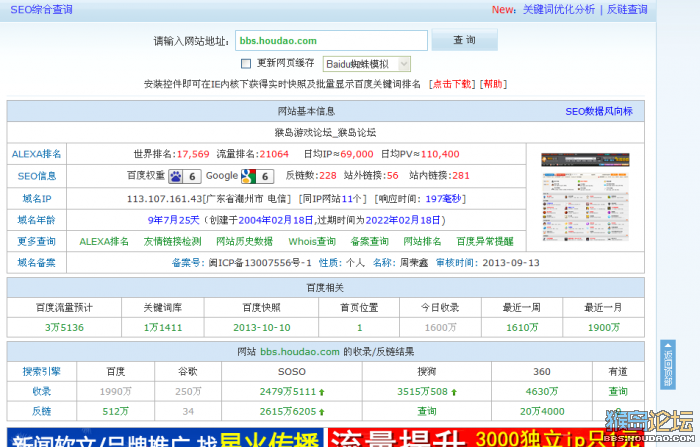Click world rank value 17,569
700x447 pixels.
click(193, 154)
